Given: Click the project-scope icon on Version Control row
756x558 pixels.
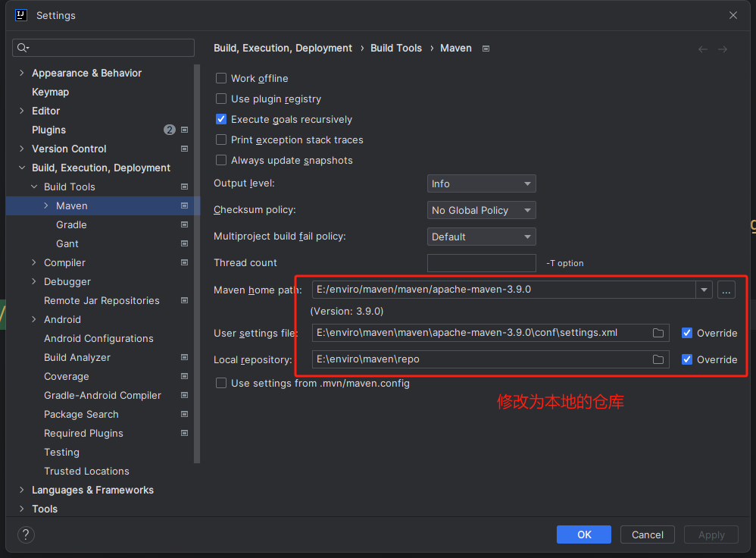Looking at the screenshot, I should 184,149.
